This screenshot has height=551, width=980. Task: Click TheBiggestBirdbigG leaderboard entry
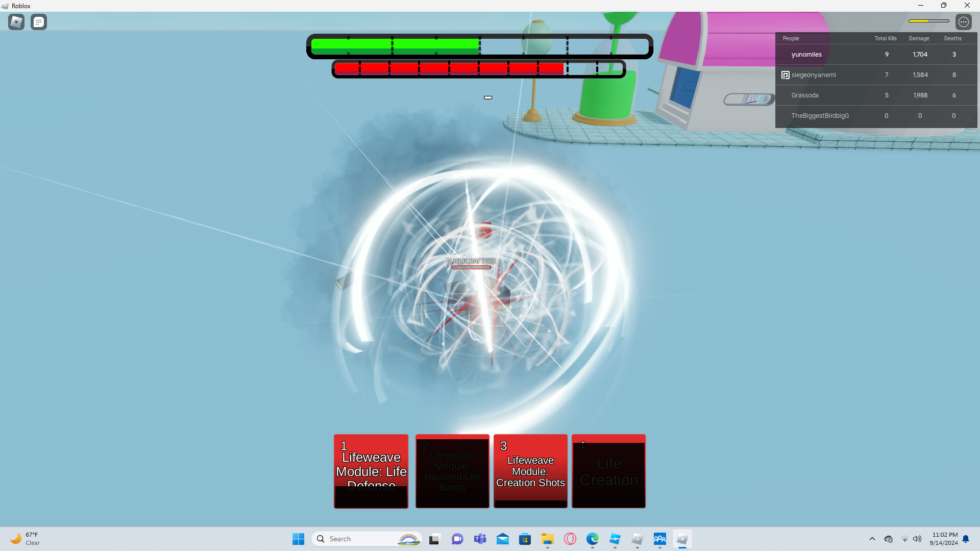coord(820,116)
